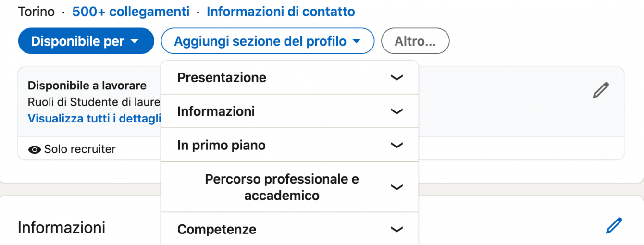Select In primo piano menu entry
Viewport: 644px width, 245px height.
pyautogui.click(x=289, y=145)
